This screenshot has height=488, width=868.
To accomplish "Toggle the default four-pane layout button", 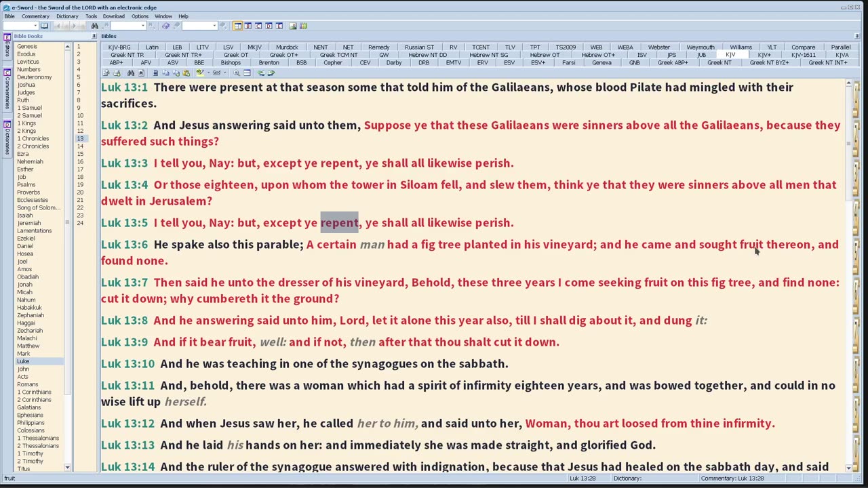I will coord(237,26).
